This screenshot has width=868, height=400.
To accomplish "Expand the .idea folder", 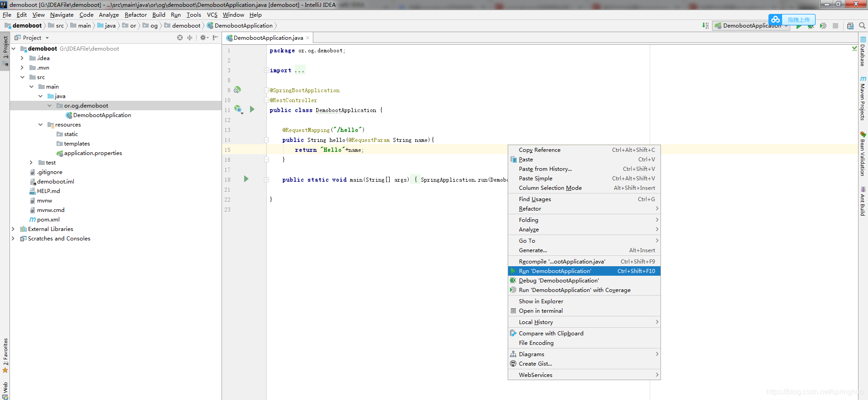I will [22, 58].
